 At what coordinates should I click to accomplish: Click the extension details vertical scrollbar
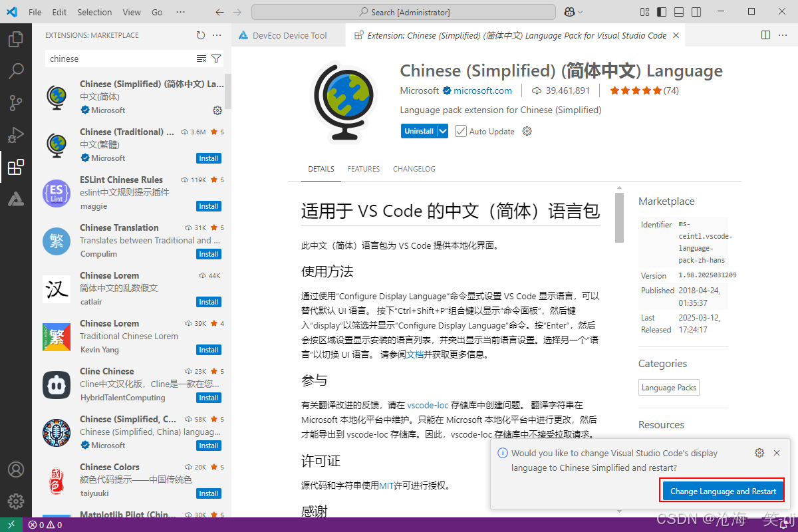pyautogui.click(x=620, y=217)
